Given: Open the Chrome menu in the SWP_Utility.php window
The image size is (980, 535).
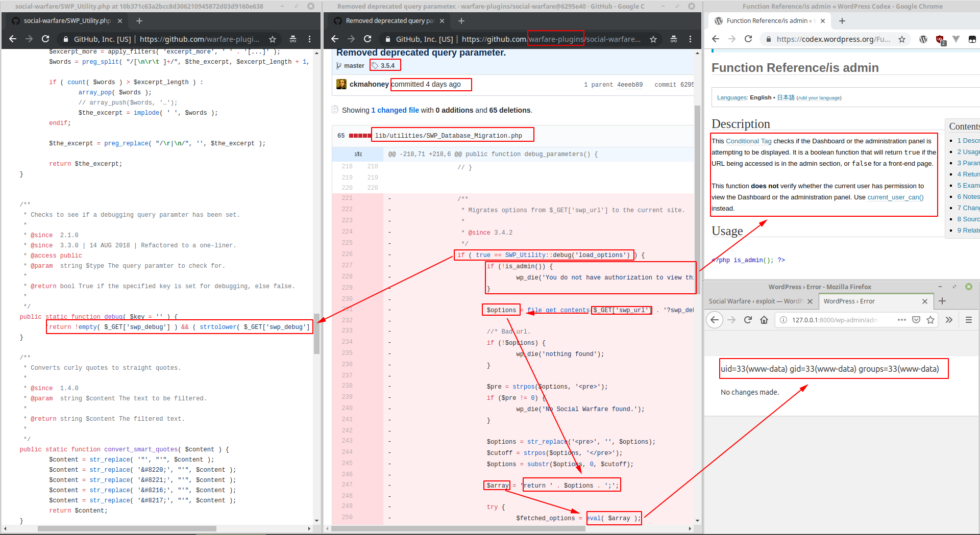Looking at the screenshot, I should click(309, 39).
